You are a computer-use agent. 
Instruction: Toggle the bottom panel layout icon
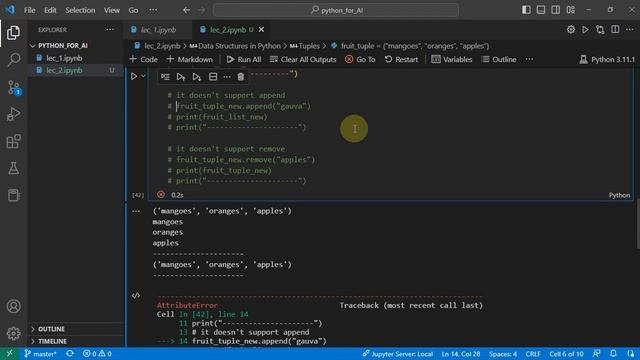(541, 10)
